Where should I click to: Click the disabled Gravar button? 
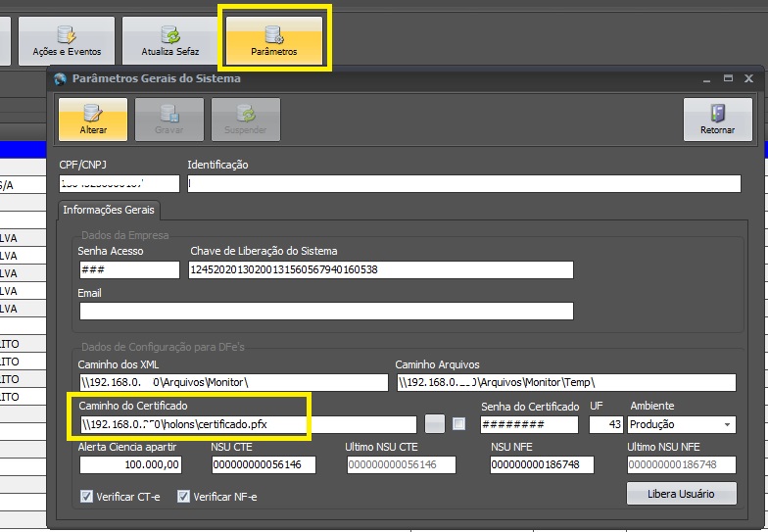point(169,120)
